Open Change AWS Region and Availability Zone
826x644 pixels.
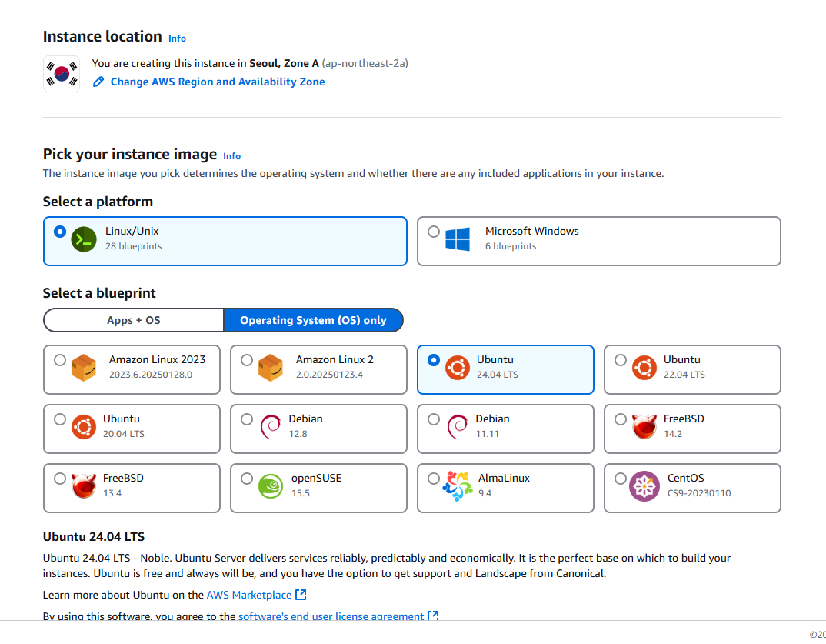[218, 82]
